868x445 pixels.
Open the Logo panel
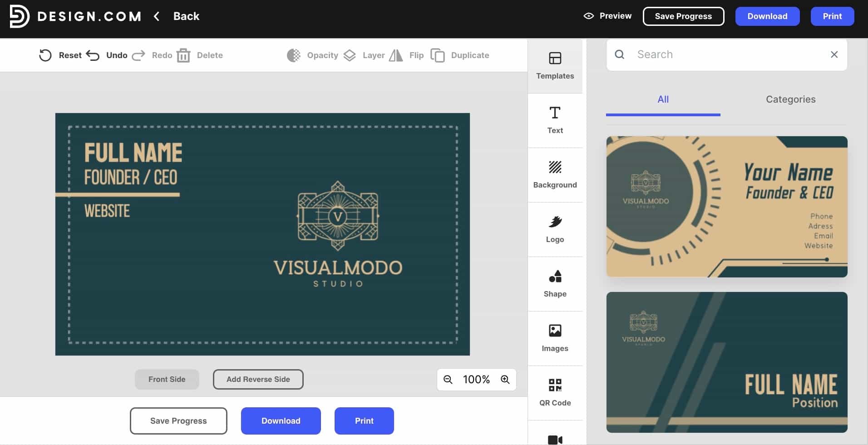point(555,228)
